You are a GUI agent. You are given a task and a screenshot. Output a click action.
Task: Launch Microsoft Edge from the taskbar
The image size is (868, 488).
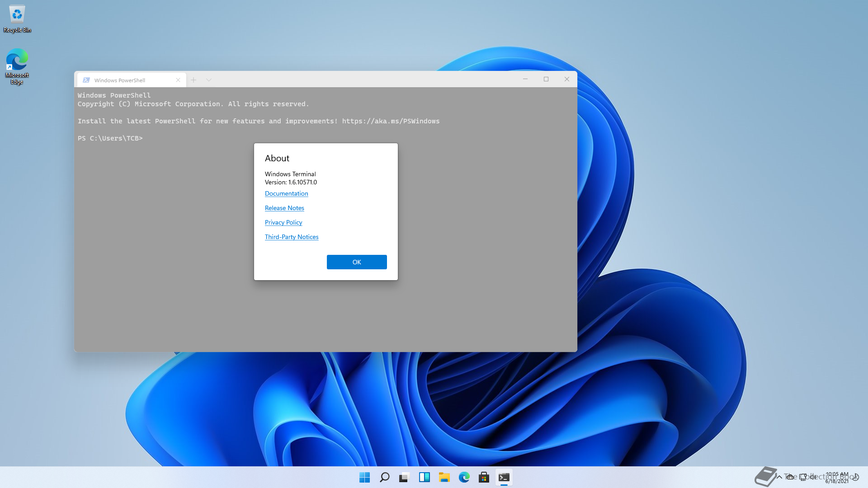click(x=464, y=477)
